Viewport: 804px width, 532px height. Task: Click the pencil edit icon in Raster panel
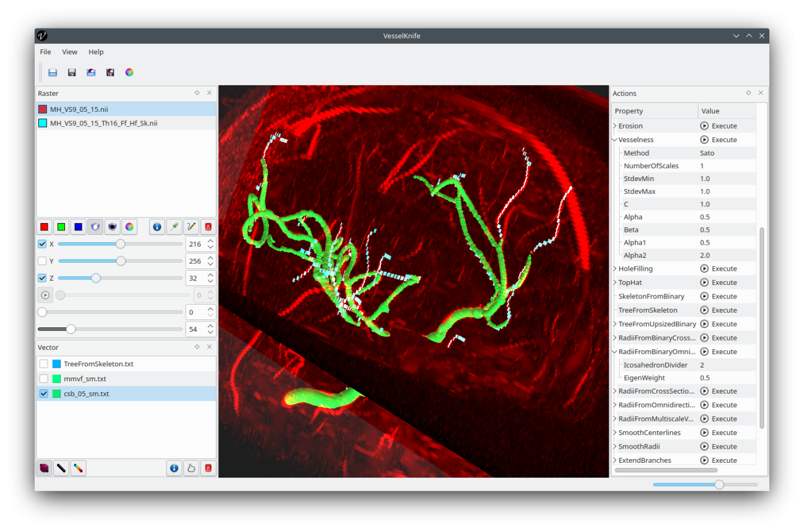pos(192,227)
